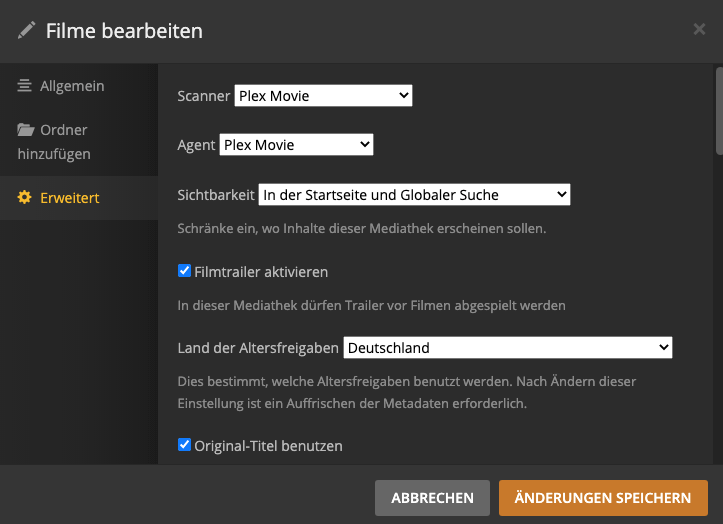
Task: Open Land der Altersfreigaben dropdown
Action: point(507,348)
